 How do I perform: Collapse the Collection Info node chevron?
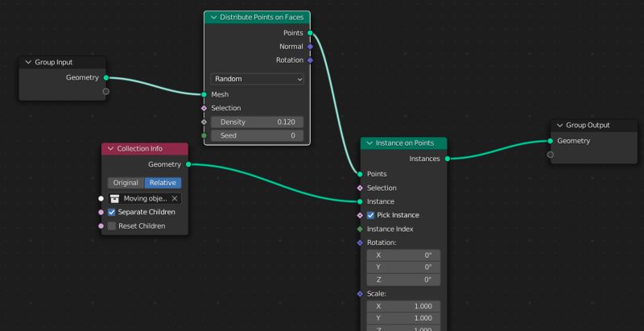click(x=110, y=149)
